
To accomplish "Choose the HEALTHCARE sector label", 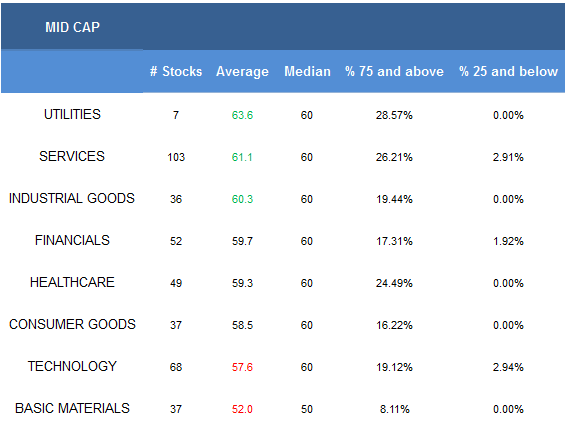I will 72,282.
